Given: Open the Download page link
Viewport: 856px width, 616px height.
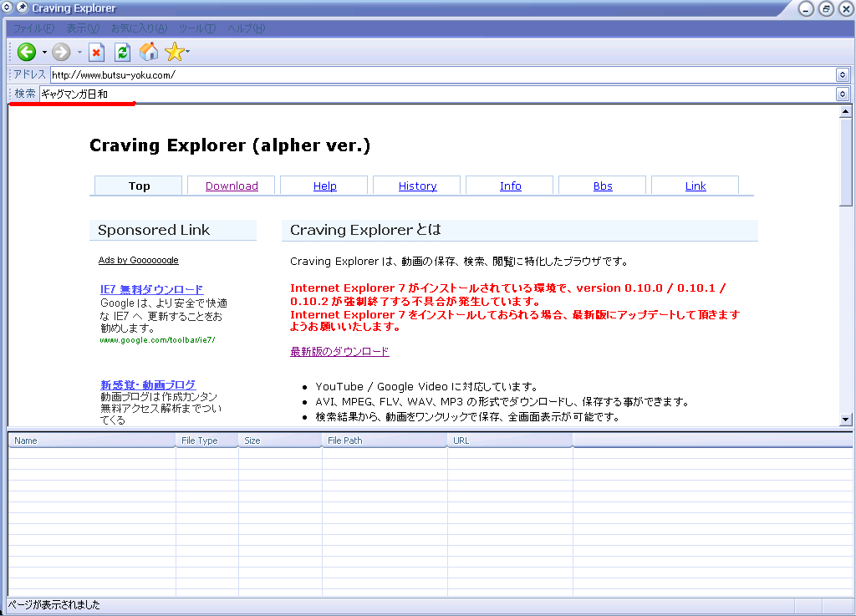Looking at the screenshot, I should 232,186.
